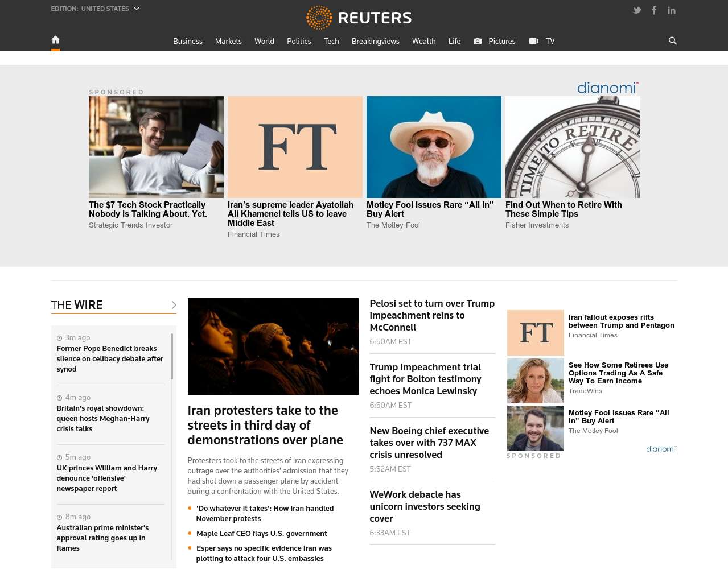Open Reuters Twitter page icon

pos(637,10)
